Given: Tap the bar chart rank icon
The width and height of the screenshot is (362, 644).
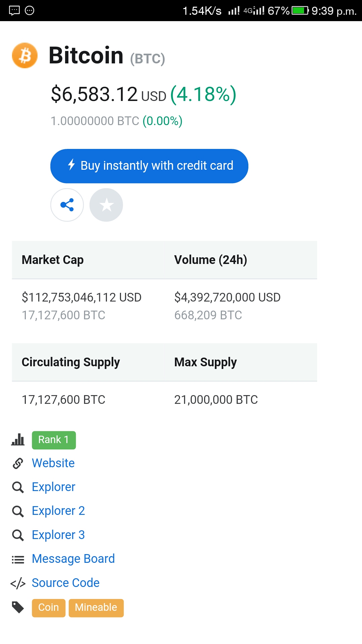Looking at the screenshot, I should tap(18, 440).
